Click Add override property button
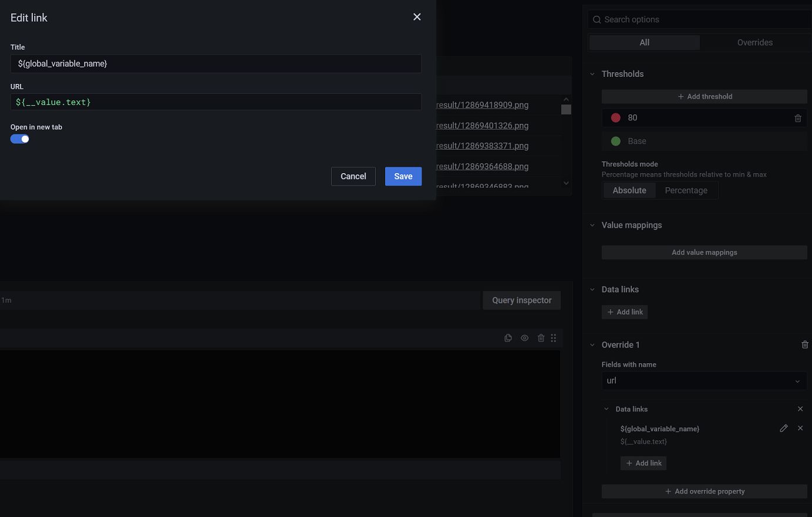The width and height of the screenshot is (812, 517). click(x=705, y=491)
